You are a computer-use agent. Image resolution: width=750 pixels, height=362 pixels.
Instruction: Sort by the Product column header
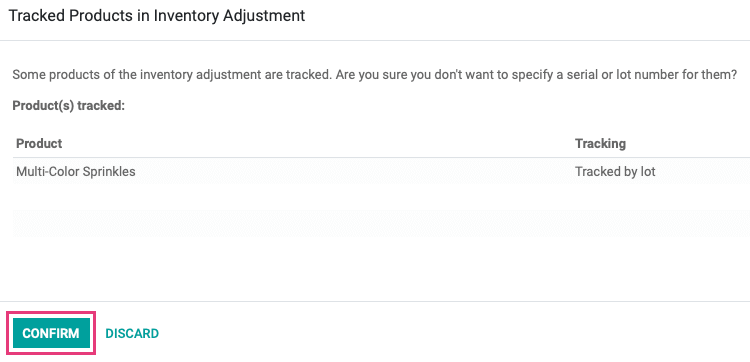[39, 143]
